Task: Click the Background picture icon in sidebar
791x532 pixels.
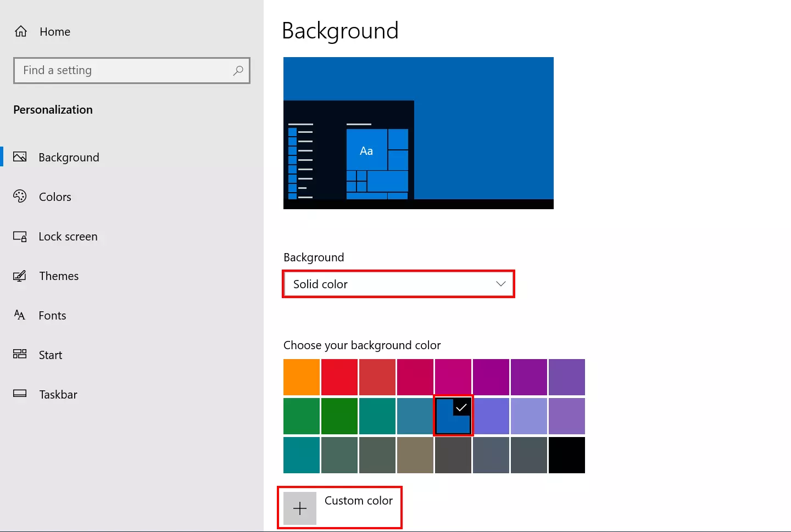Action: [x=20, y=157]
